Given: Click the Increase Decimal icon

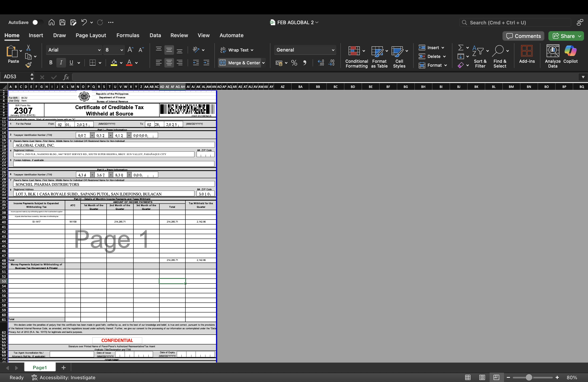Looking at the screenshot, I should click(321, 63).
